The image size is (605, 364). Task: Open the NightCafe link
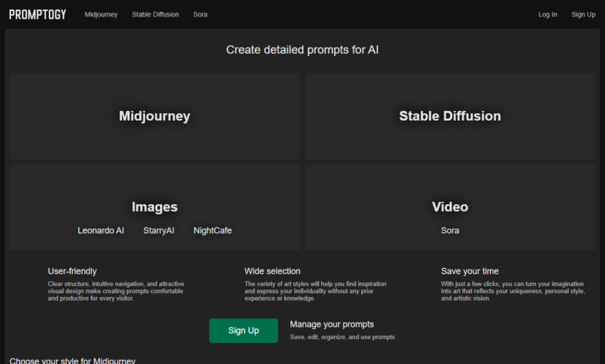click(212, 230)
